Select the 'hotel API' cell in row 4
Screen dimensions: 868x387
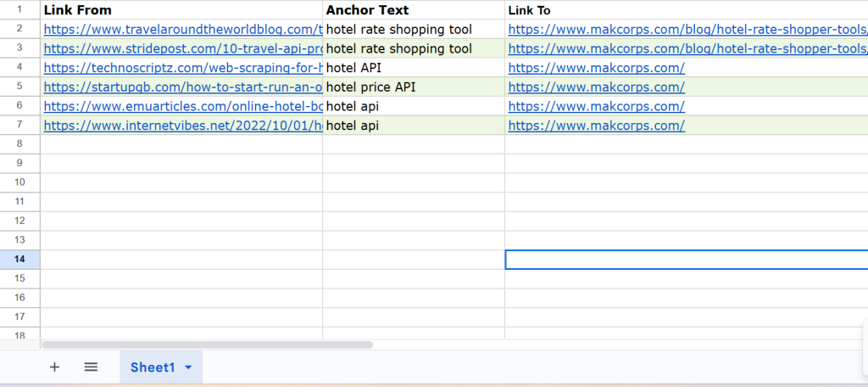click(414, 68)
